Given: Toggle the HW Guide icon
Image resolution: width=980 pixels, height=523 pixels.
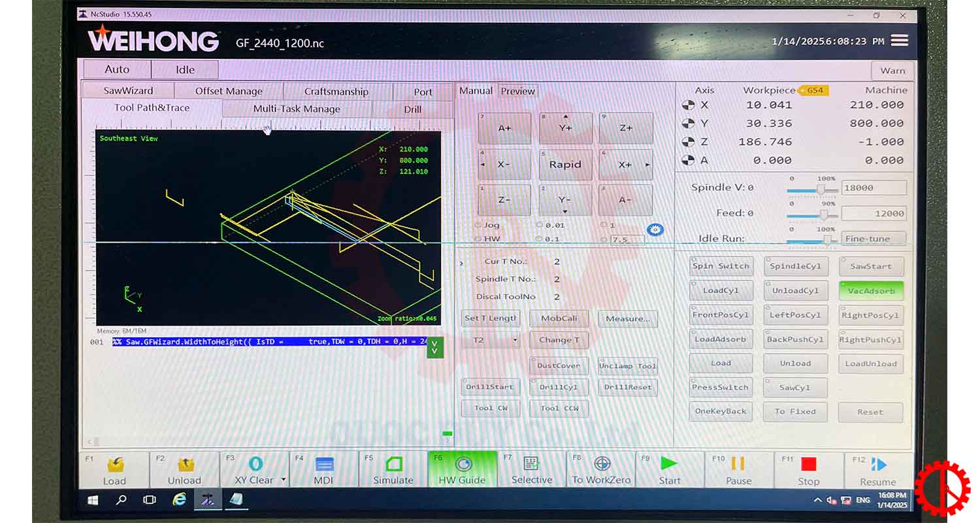Looking at the screenshot, I should click(463, 464).
